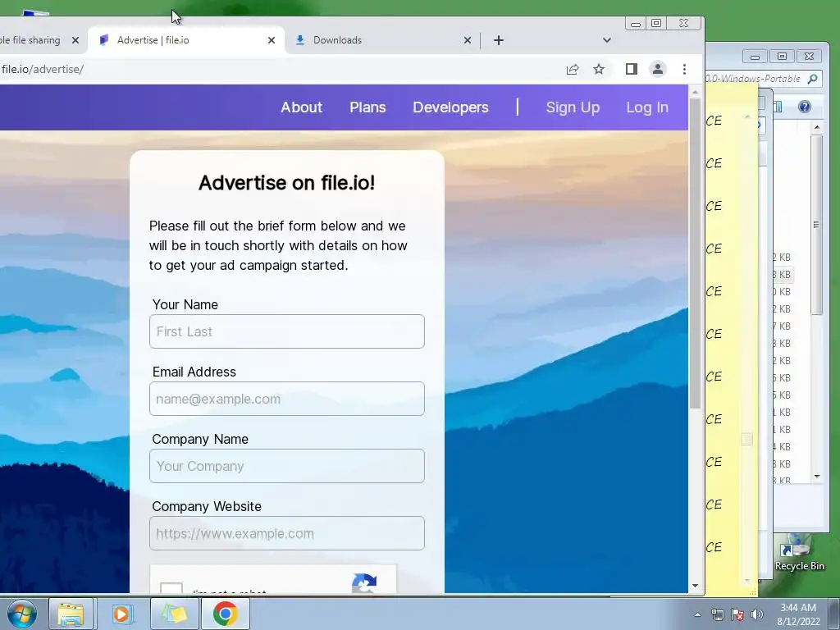Open the Action Center flag icon

pos(737,614)
